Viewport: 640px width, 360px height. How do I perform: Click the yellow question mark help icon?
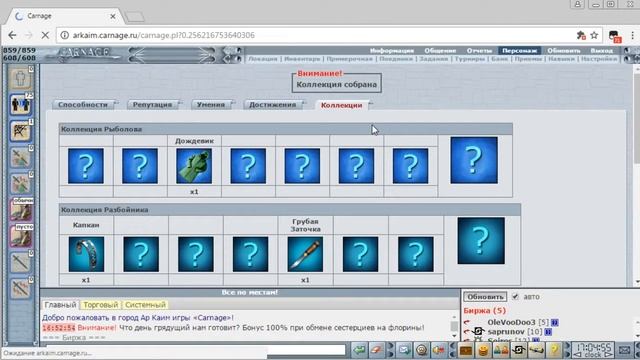click(x=554, y=350)
